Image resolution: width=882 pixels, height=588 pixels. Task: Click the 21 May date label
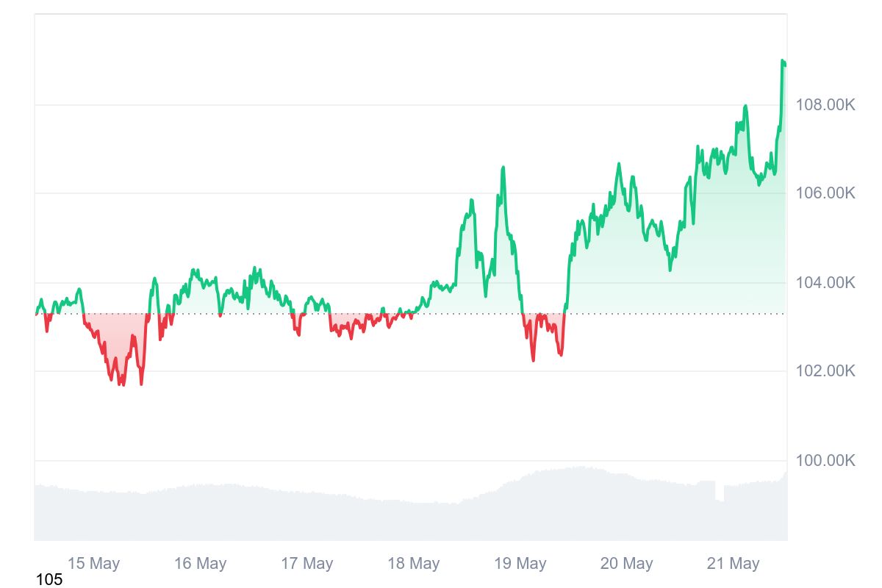pyautogui.click(x=733, y=564)
